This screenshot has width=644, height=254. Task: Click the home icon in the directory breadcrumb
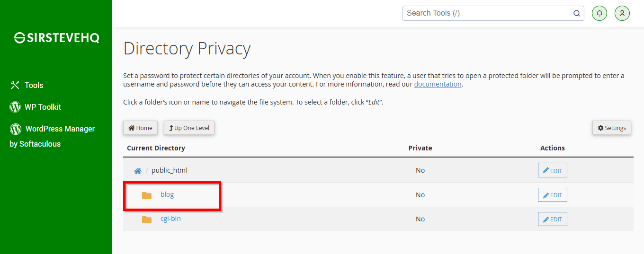point(138,171)
